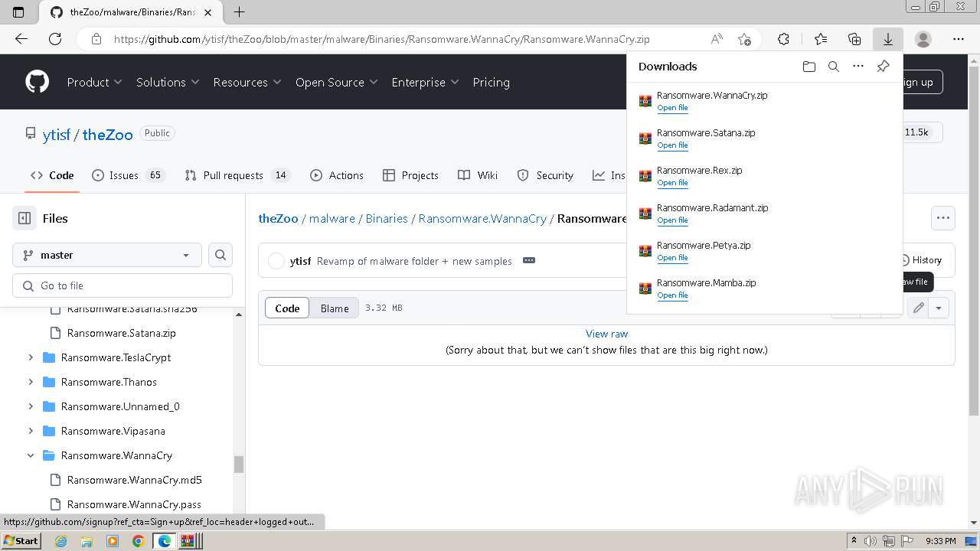Open the Actions tab

tap(337, 175)
